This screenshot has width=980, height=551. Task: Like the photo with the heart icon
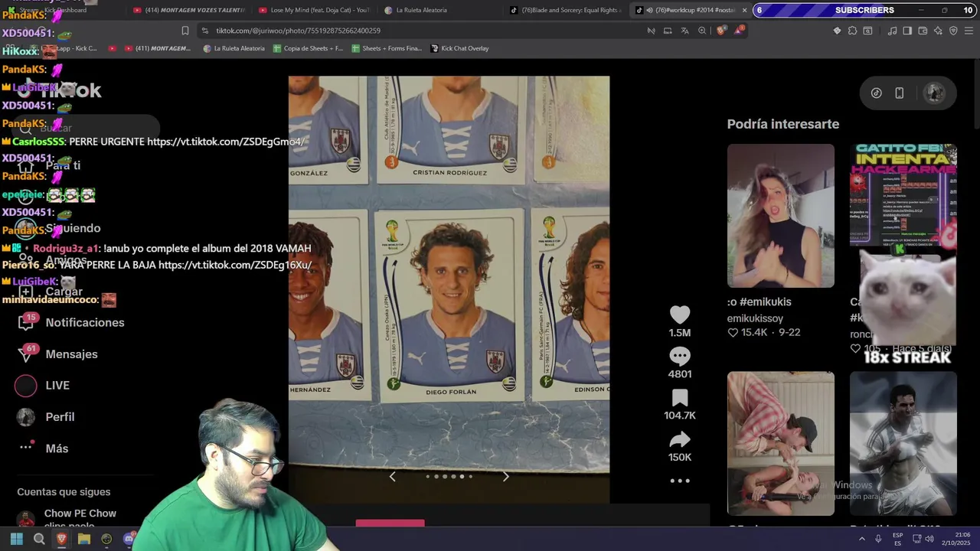[x=680, y=315]
